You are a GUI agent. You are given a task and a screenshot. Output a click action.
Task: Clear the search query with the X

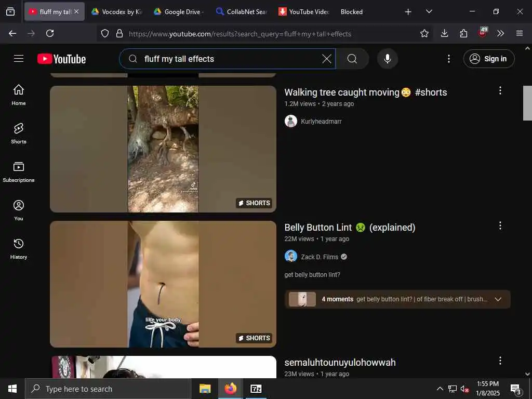[x=326, y=59]
